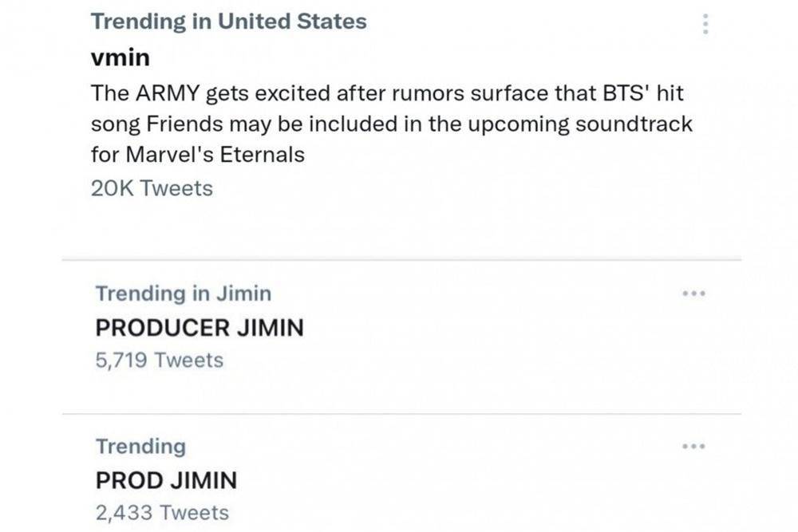Screen dimensions: 798x532
Task: Open the ARMY gets excited trend description
Action: [392, 124]
